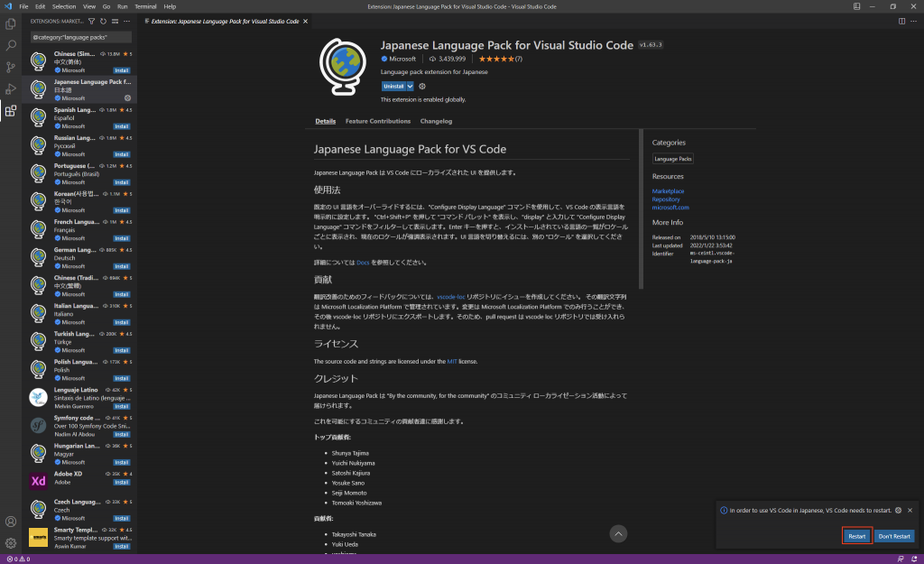Click the gear icon beside the Uninstall button
Viewport: 924px width, 564px height.
pos(422,86)
